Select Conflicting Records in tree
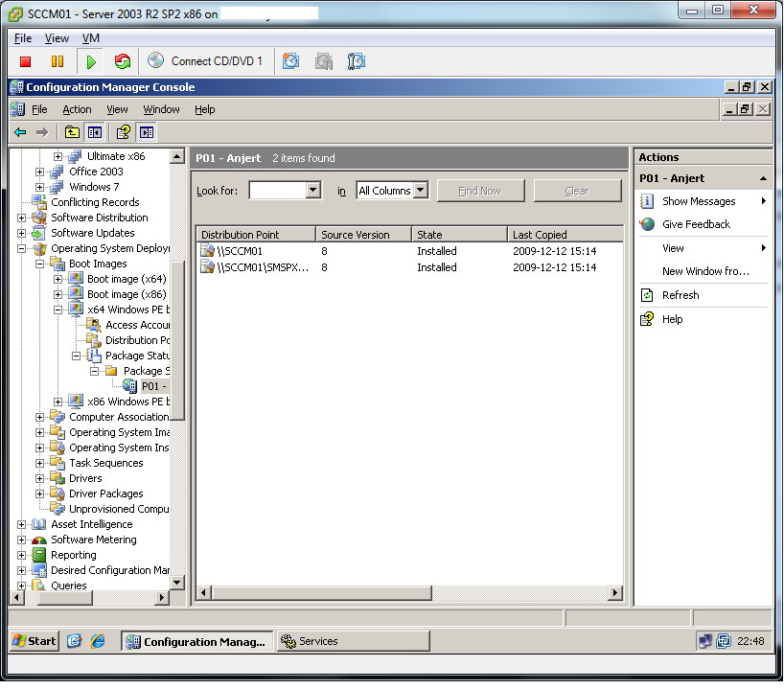The width and height of the screenshot is (784, 689). pyautogui.click(x=95, y=202)
